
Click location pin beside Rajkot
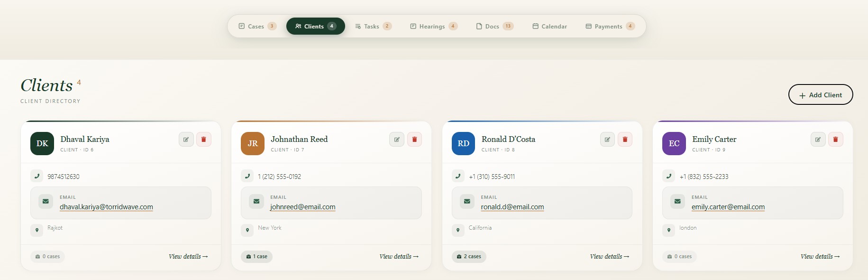pyautogui.click(x=37, y=230)
